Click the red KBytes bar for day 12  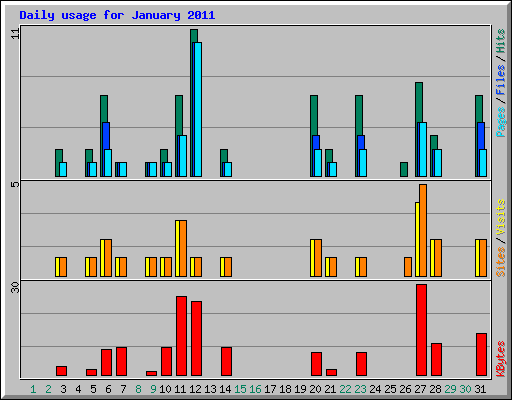point(196,339)
